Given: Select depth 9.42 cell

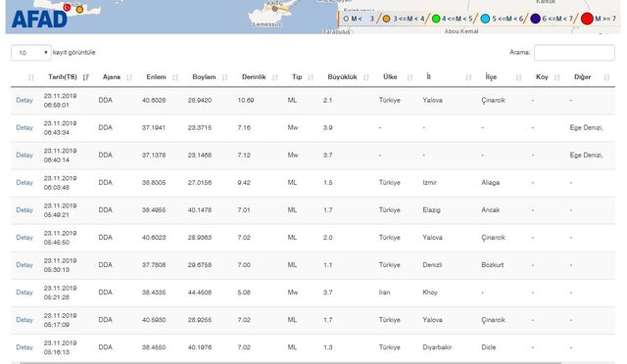Looking at the screenshot, I should pos(244,183).
